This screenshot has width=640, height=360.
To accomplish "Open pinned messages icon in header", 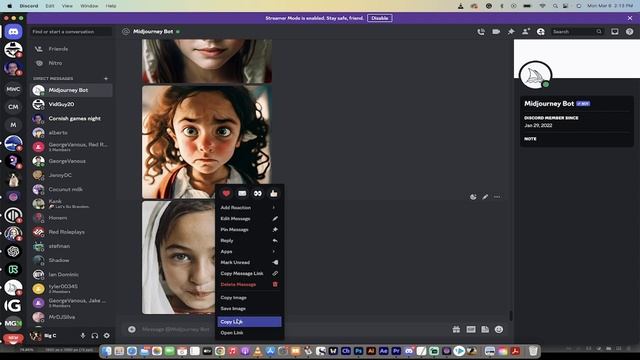I will (511, 31).
